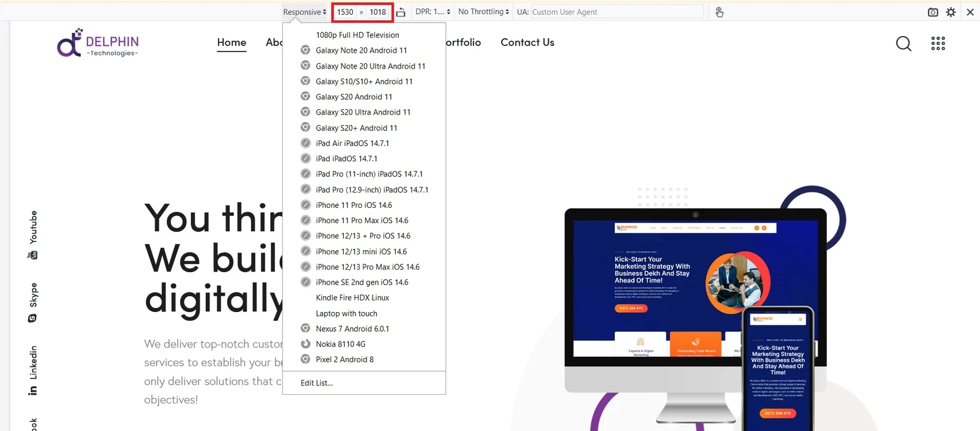Select Galaxy S10/S10+ Android 11
This screenshot has width=980, height=431.
tap(364, 82)
